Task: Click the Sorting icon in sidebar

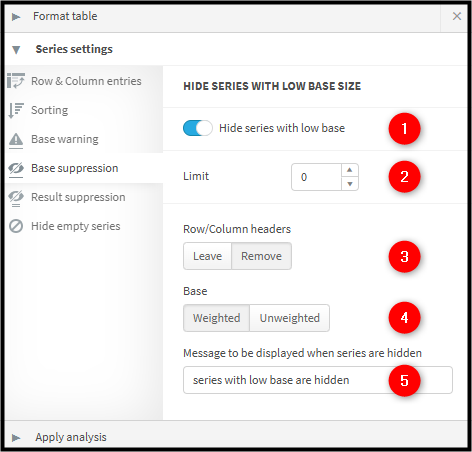Action: 16,110
